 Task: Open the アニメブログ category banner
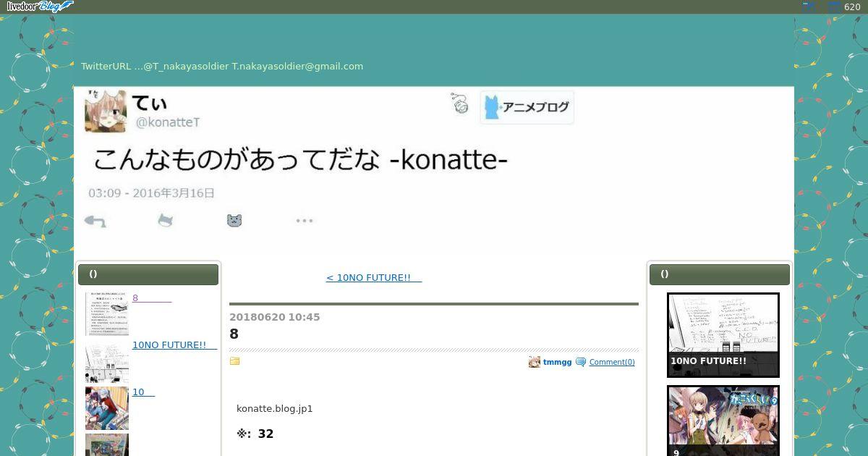tap(527, 107)
